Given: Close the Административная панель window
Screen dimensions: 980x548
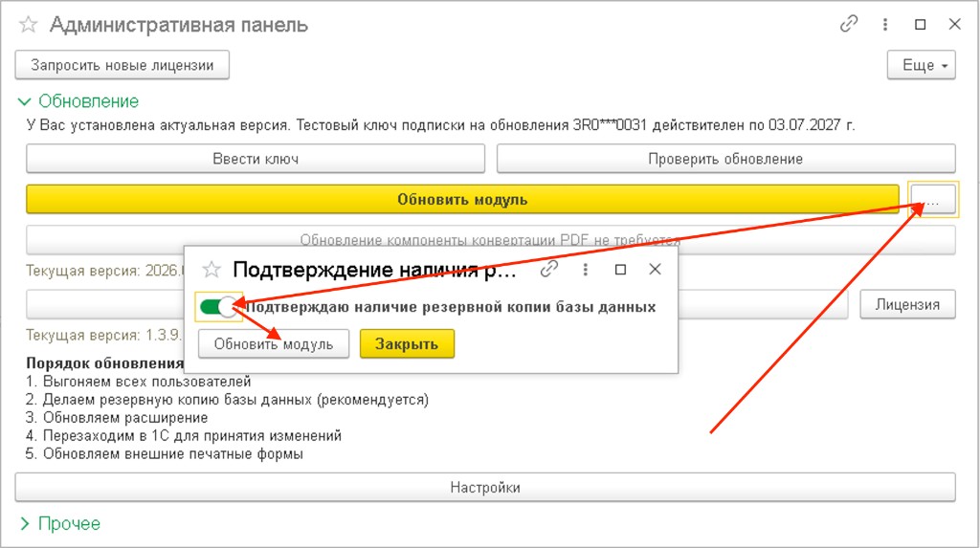Looking at the screenshot, I should pos(954,24).
